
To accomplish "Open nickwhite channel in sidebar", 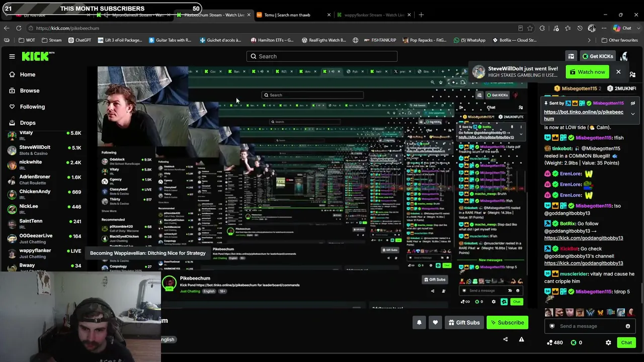I will [x=44, y=164].
